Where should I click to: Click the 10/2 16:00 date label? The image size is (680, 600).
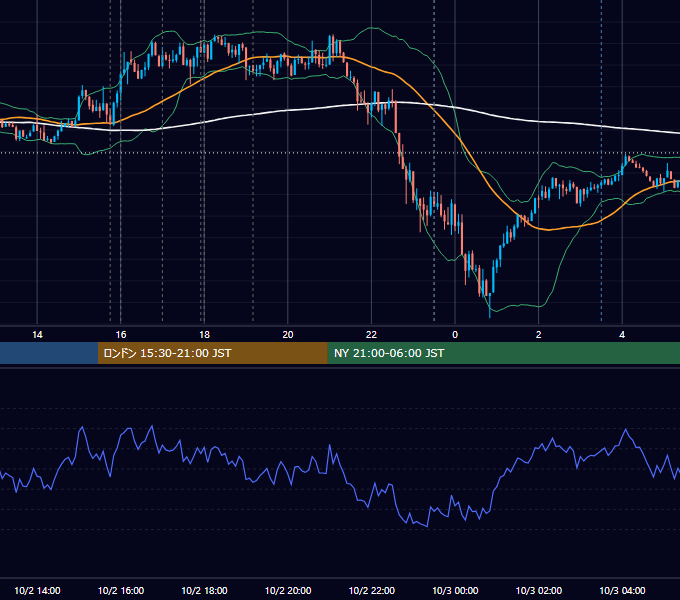(x=121, y=590)
